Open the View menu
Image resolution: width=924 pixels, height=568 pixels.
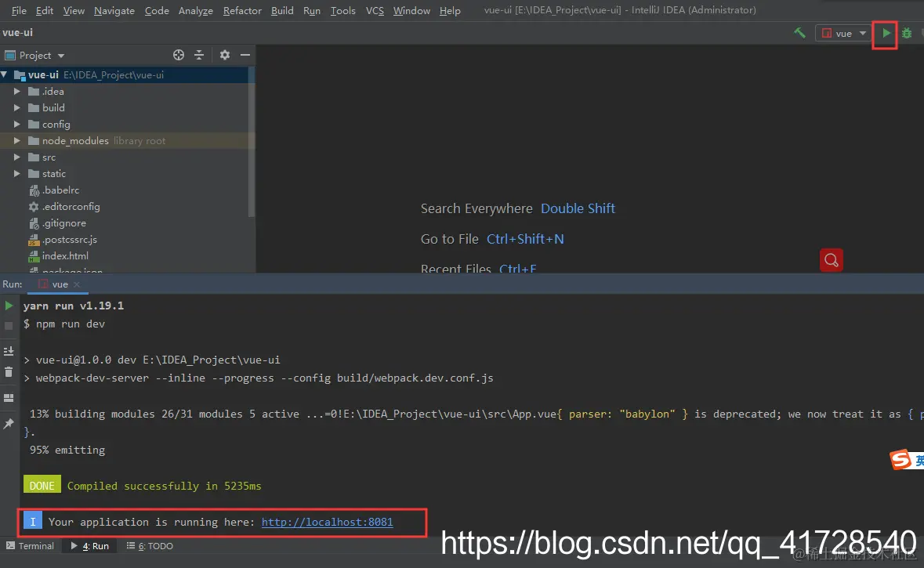pos(74,11)
